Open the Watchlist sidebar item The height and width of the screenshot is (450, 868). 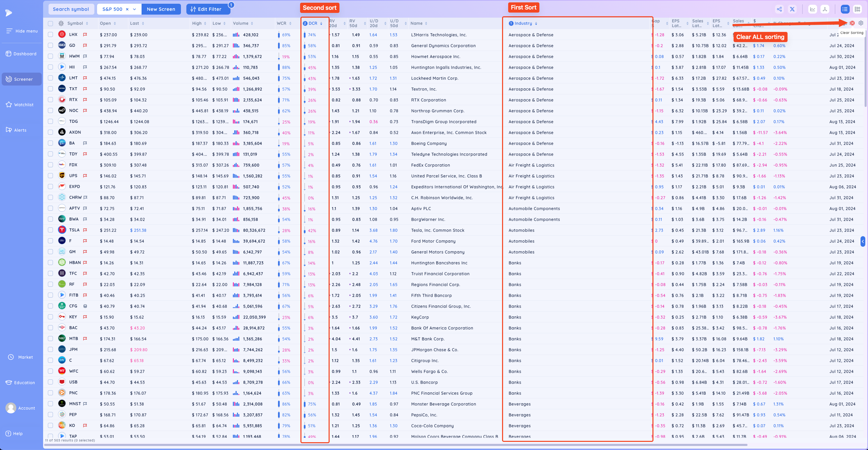tap(21, 105)
